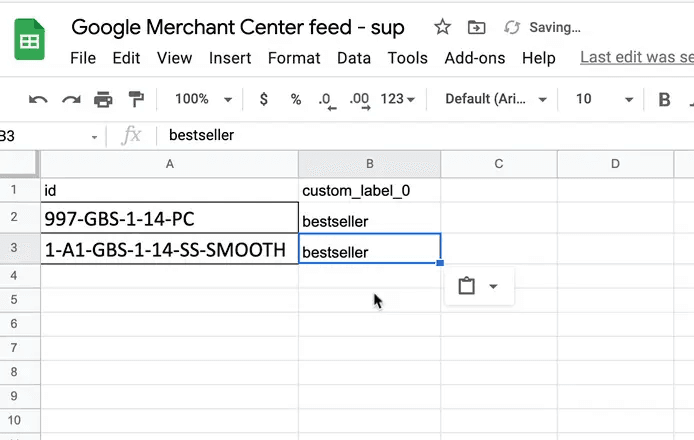Select the cell containing "id"
Image resolution: width=694 pixels, height=440 pixels.
(x=170, y=190)
